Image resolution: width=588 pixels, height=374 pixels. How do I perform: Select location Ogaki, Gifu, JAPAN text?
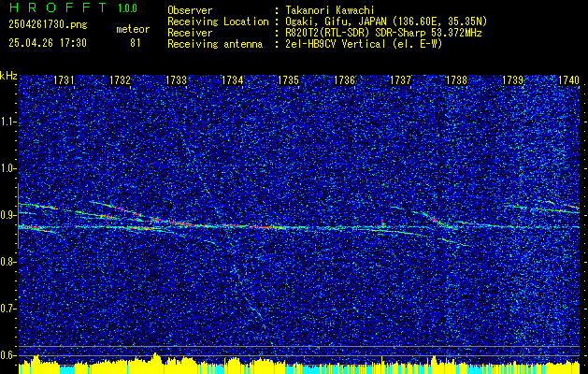(x=386, y=22)
